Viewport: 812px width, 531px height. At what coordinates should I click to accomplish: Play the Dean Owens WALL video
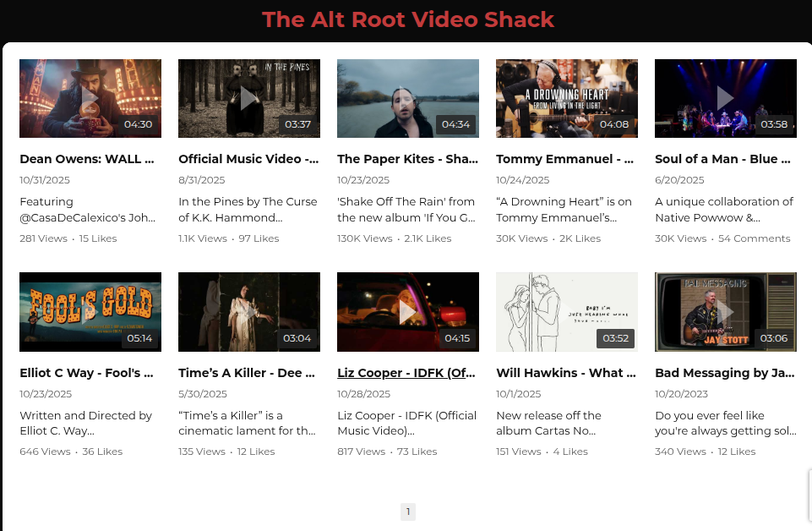[90, 98]
